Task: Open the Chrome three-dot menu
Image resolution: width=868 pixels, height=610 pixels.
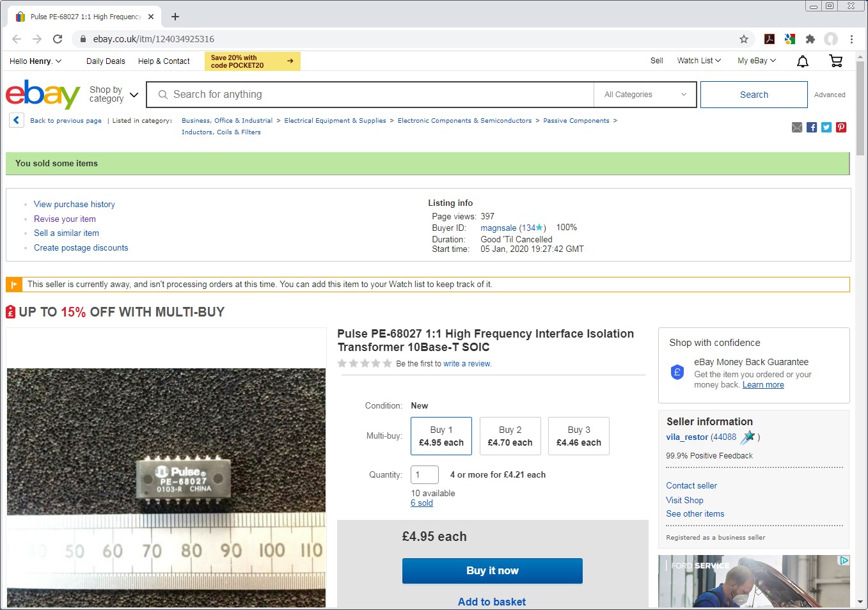Action: (851, 39)
